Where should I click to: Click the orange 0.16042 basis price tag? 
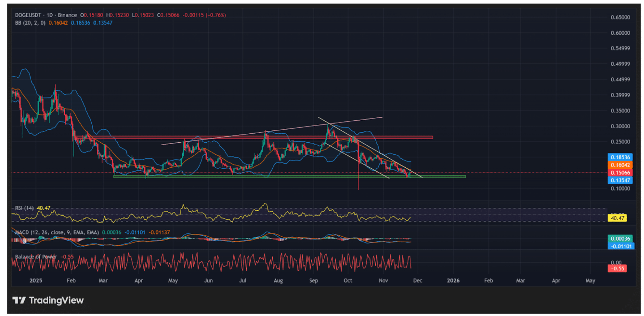tap(620, 165)
